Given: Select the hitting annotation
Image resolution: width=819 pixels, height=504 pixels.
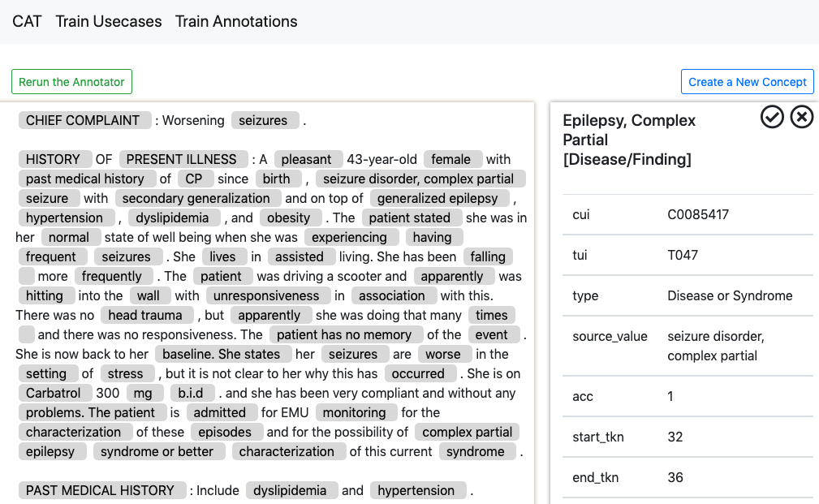Looking at the screenshot, I should pos(46,295).
